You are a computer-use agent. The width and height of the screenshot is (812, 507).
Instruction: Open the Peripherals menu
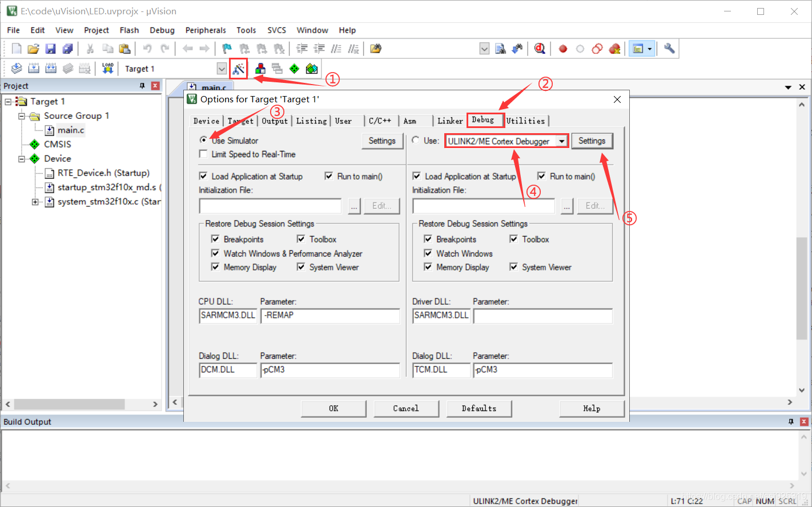coord(206,30)
